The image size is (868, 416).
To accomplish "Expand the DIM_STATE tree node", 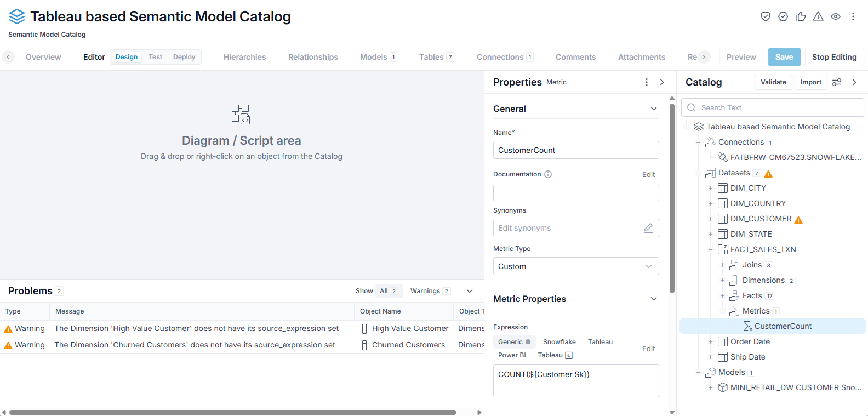I will point(710,234).
